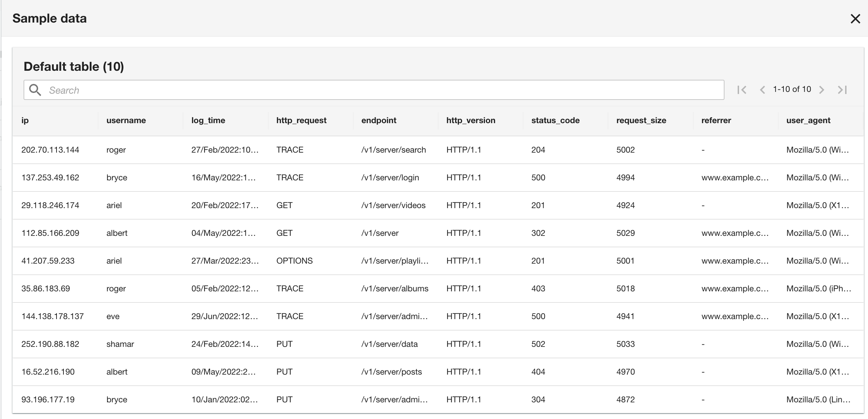Image resolution: width=868 pixels, height=419 pixels.
Task: Select the row with ip 202.70.113.144
Action: click(50, 150)
